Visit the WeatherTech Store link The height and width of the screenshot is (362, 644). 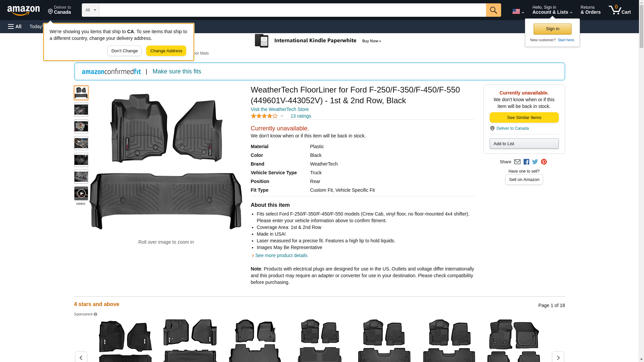pos(279,109)
